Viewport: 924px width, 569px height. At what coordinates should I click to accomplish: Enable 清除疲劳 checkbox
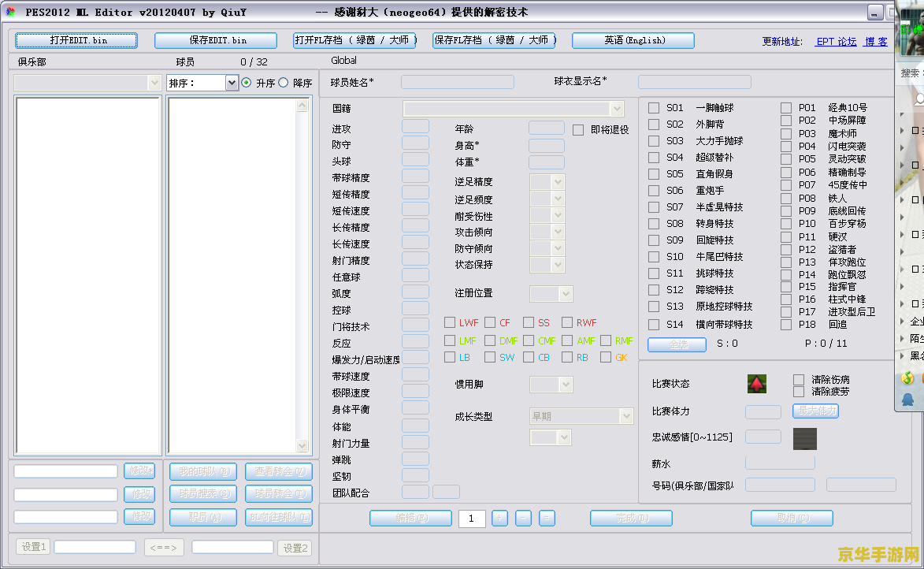799,392
